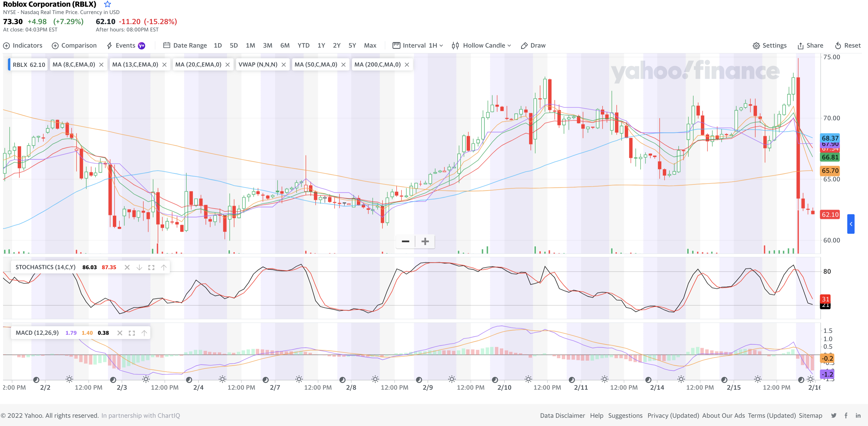Viewport: 868px width, 426px height.
Task: Expand side panel with blue chevron
Action: click(x=851, y=224)
